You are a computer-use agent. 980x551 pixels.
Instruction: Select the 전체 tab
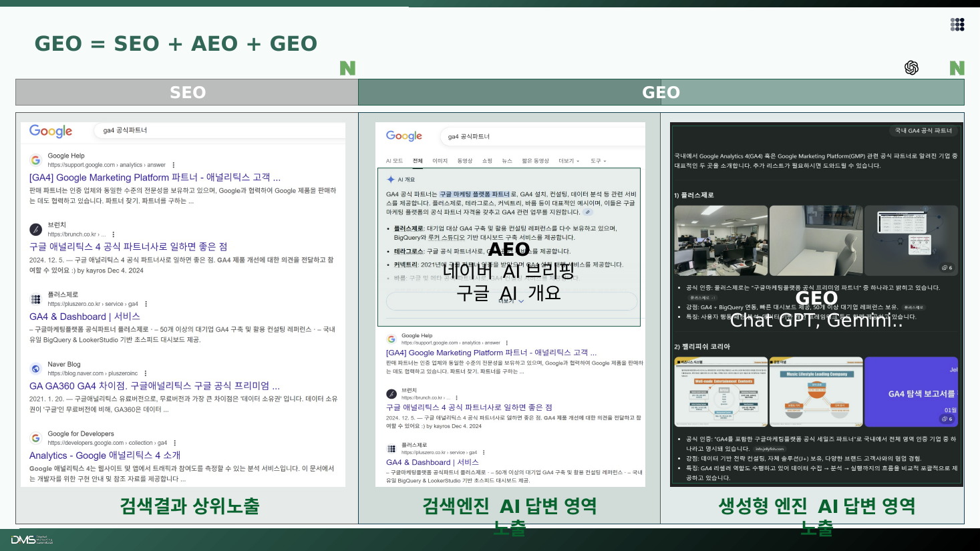(x=418, y=161)
